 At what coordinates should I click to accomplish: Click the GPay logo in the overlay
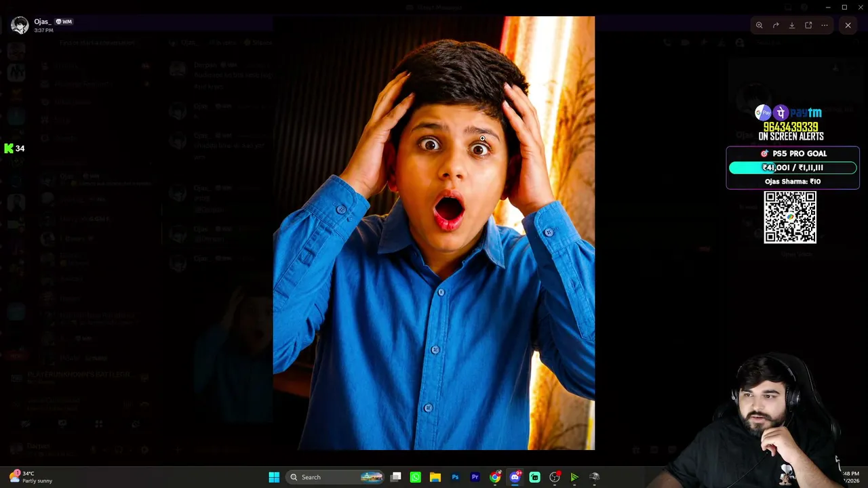click(x=764, y=113)
